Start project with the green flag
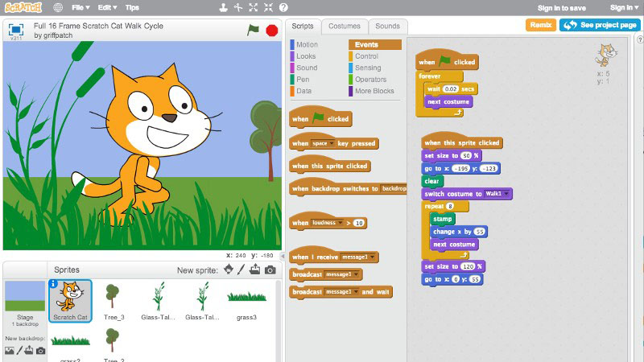 (x=253, y=30)
